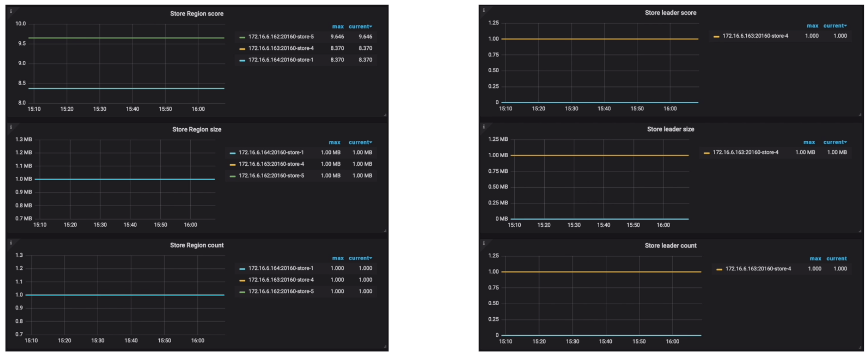868x352 pixels.
Task: Toggle store-5 series in Store Region count legend
Action: [281, 291]
